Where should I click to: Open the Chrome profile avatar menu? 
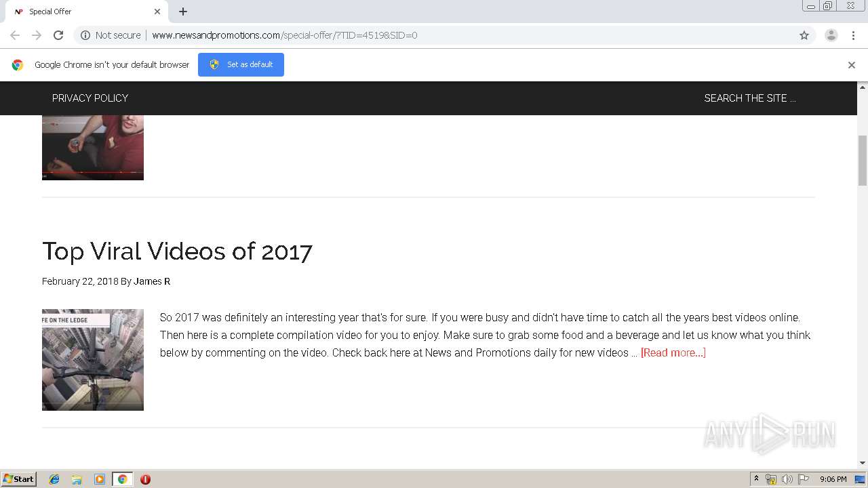[x=831, y=35]
